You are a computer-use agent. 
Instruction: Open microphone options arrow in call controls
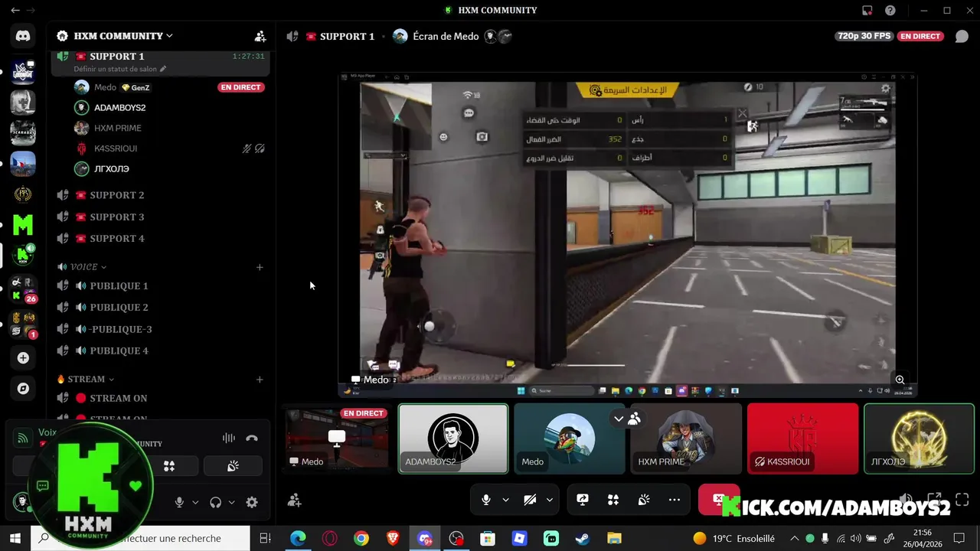[x=505, y=500]
